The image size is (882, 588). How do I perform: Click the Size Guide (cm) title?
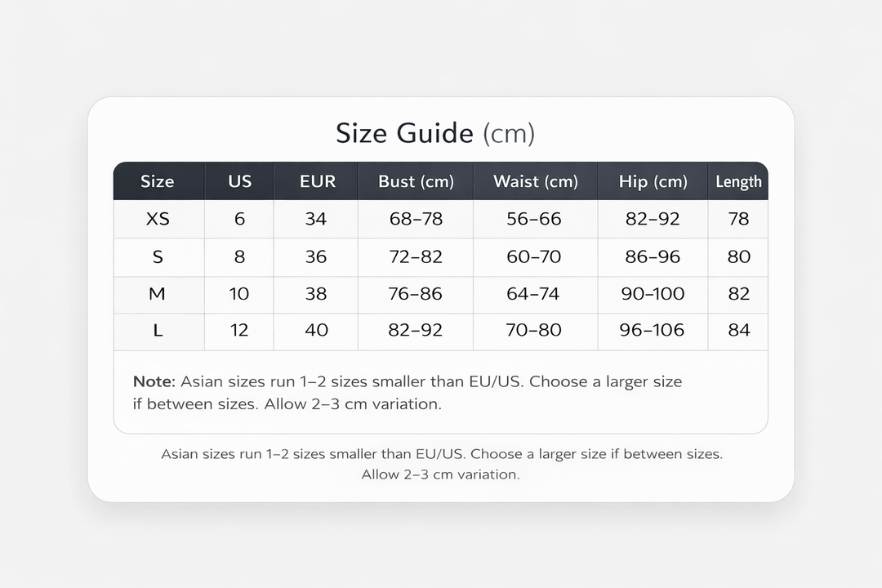pyautogui.click(x=435, y=133)
